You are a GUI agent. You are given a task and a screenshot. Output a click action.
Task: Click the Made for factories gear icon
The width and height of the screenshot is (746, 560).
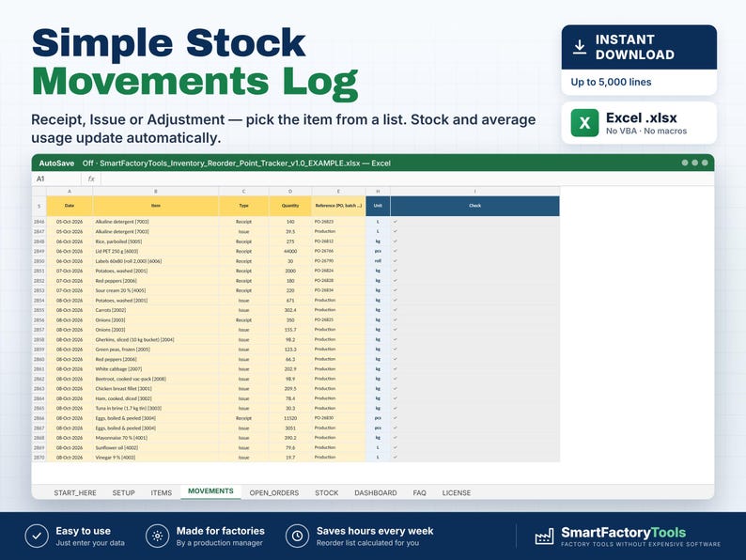[158, 537]
